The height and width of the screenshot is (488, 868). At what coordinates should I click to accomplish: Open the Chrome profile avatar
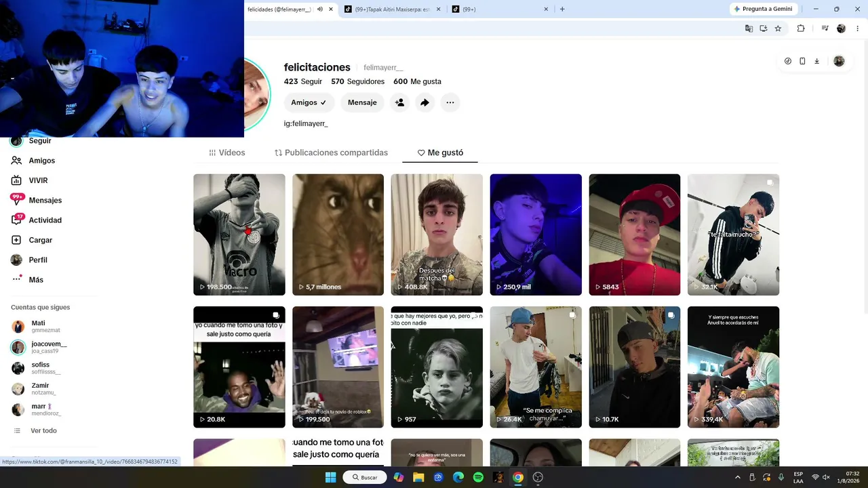(x=841, y=28)
